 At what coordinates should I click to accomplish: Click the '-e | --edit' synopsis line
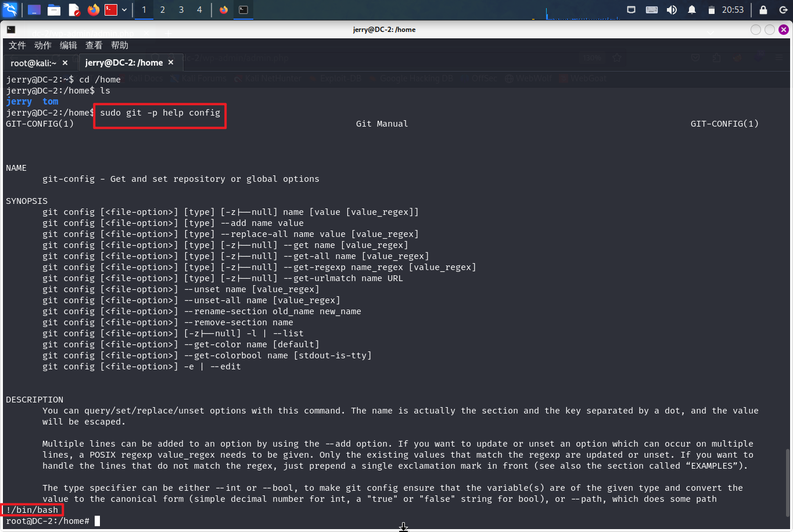click(x=142, y=366)
